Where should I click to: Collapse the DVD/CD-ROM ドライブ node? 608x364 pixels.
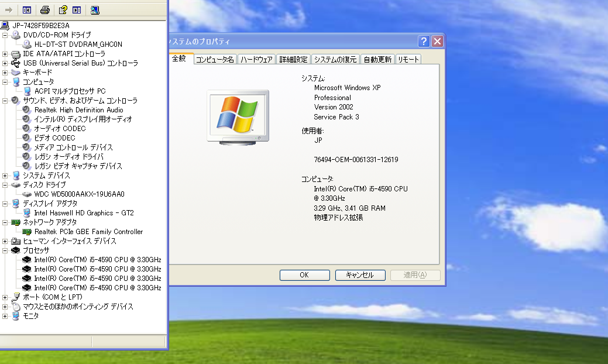click(5, 35)
